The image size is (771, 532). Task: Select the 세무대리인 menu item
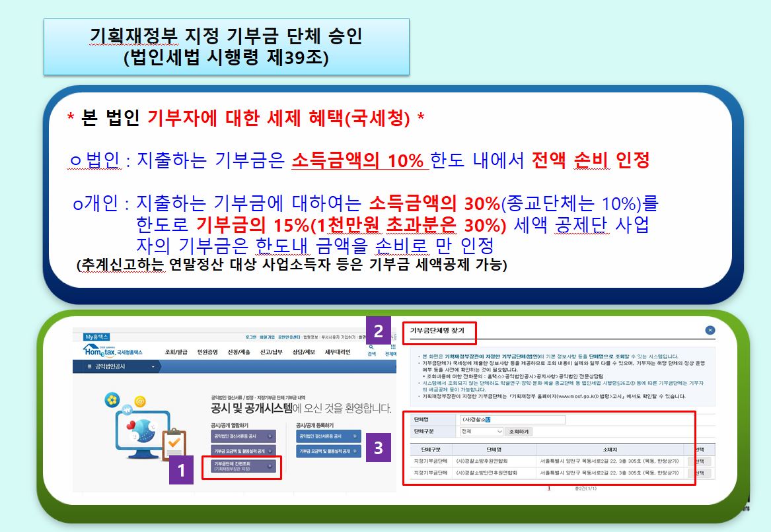338,352
